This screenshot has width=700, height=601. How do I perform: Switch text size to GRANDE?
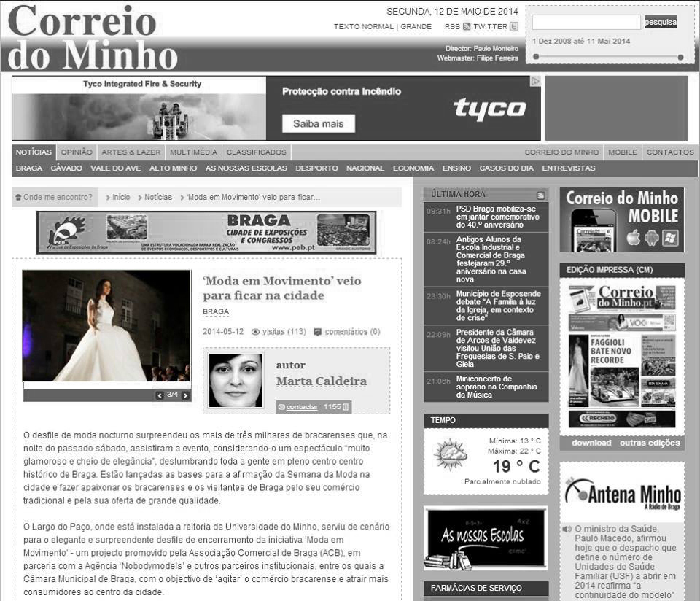pos(416,27)
